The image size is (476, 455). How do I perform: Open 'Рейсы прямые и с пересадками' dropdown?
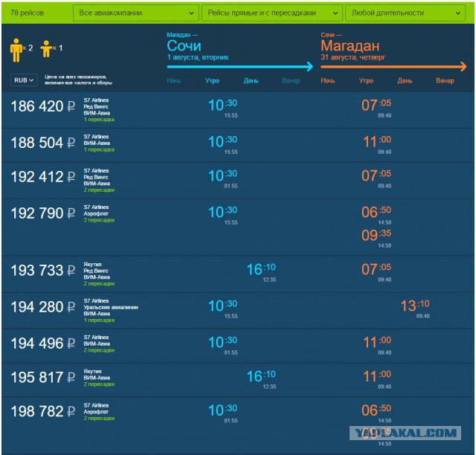tap(272, 13)
